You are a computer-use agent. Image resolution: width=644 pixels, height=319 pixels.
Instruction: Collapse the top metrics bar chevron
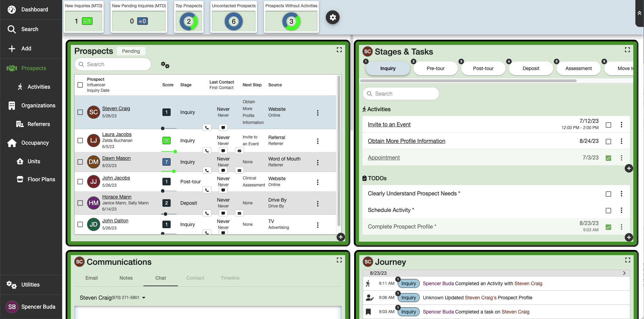click(x=639, y=13)
